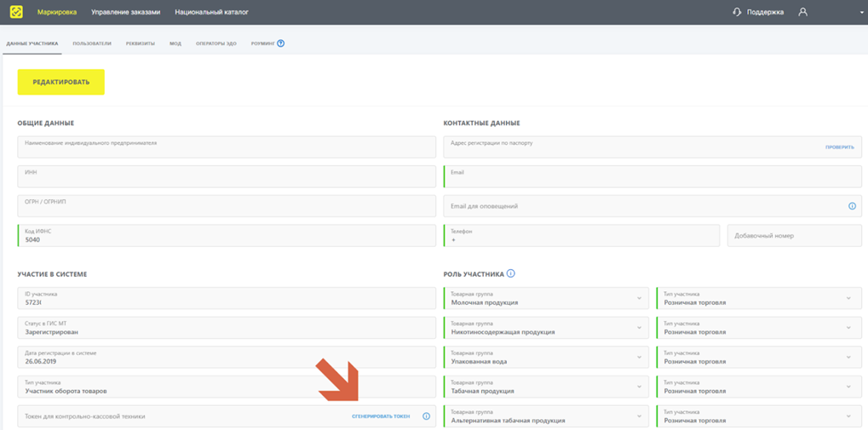Screen dimensions: 868x430
Task: Click Поддержка link text
Action: click(x=765, y=12)
